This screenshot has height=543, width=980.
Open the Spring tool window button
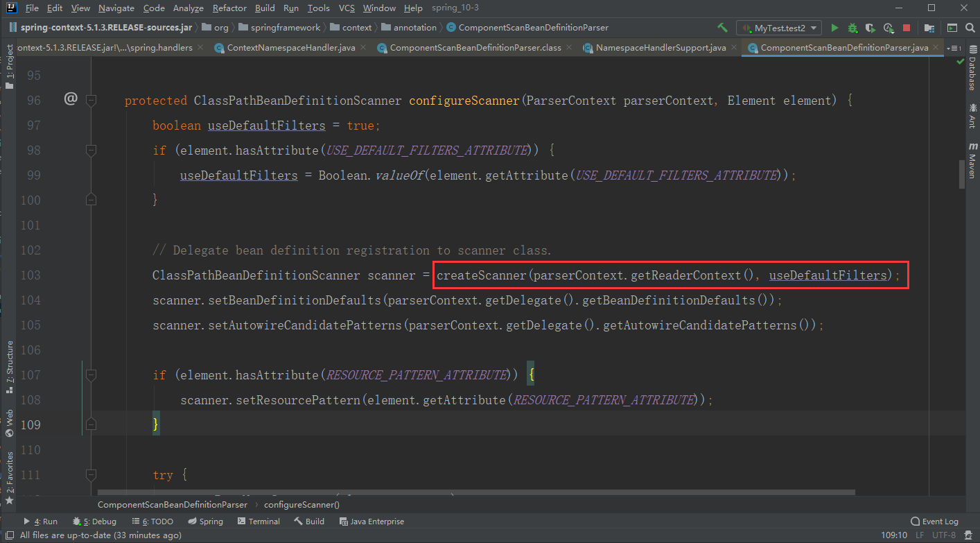point(205,522)
